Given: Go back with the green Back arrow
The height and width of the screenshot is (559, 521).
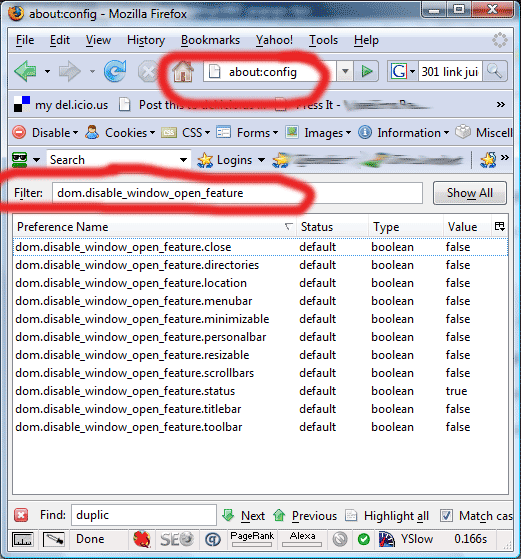Looking at the screenshot, I should click(26, 71).
